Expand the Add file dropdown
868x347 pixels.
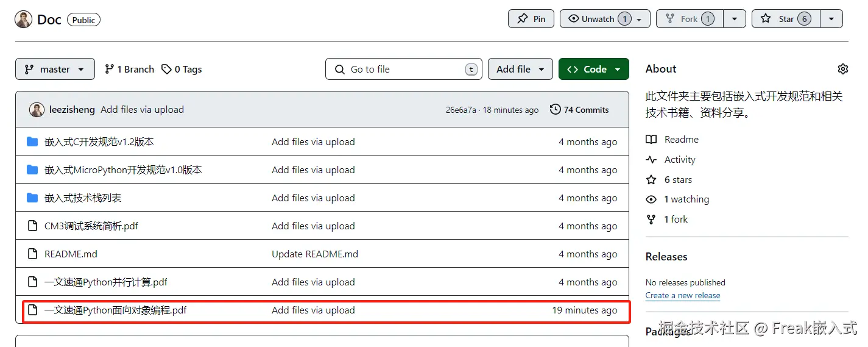point(520,69)
